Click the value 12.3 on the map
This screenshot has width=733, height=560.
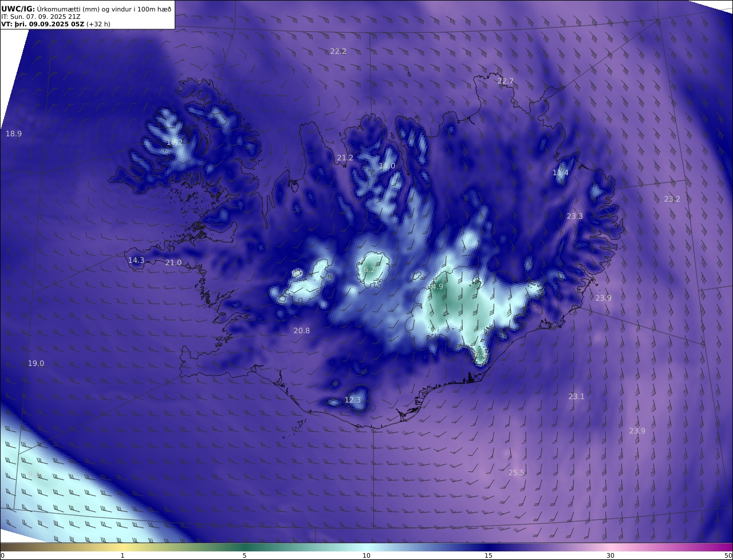353,400
